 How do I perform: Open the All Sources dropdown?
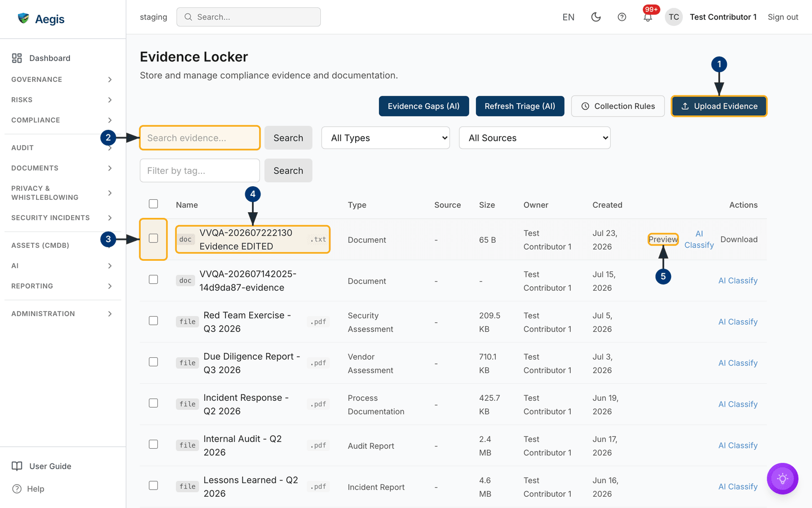(535, 138)
